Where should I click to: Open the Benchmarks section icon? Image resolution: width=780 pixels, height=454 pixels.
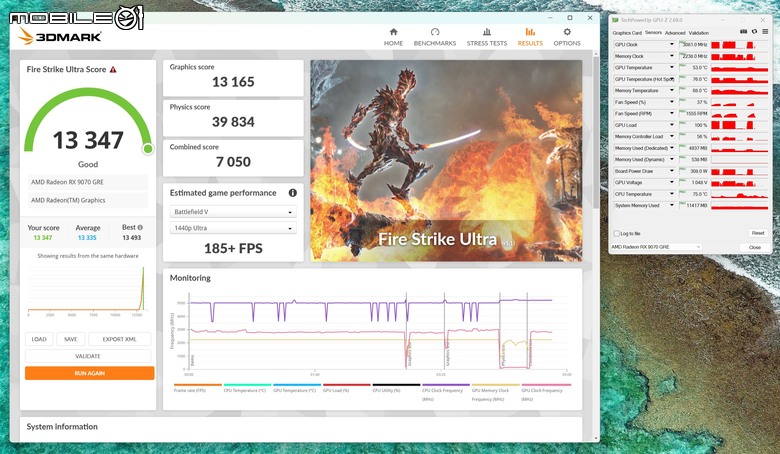435,32
